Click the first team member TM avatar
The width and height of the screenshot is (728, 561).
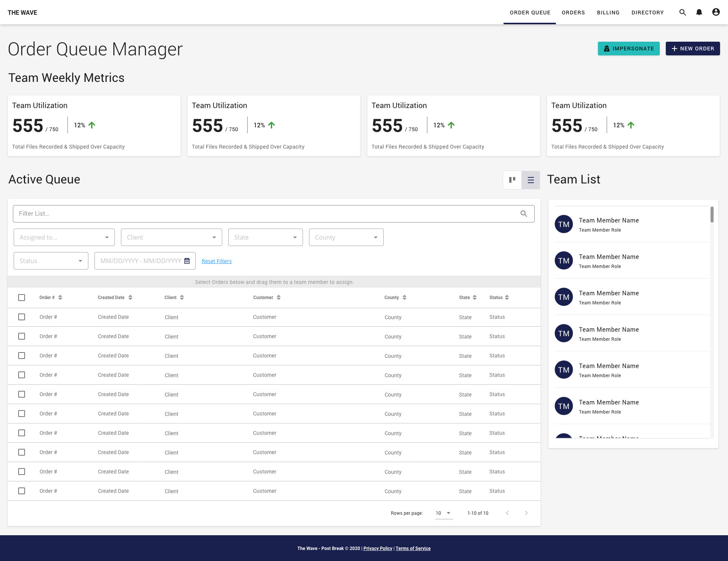coord(564,224)
